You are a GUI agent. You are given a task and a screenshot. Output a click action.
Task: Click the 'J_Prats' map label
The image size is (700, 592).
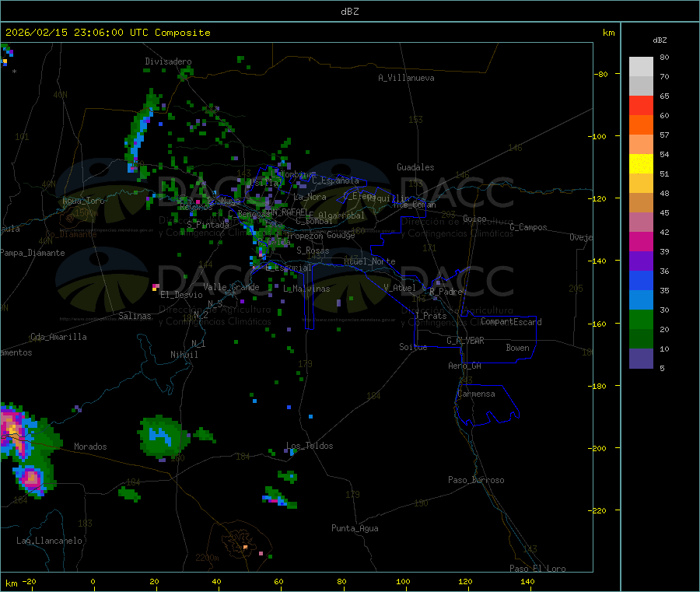click(x=430, y=316)
